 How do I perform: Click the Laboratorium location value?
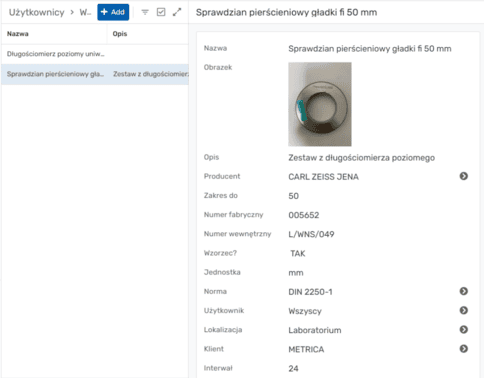tap(315, 330)
